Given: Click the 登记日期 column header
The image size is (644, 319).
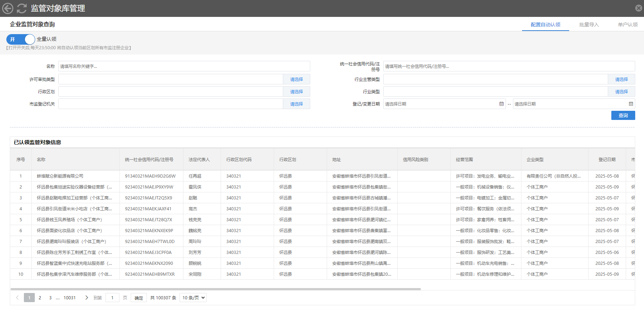Looking at the screenshot, I should click(x=607, y=159).
